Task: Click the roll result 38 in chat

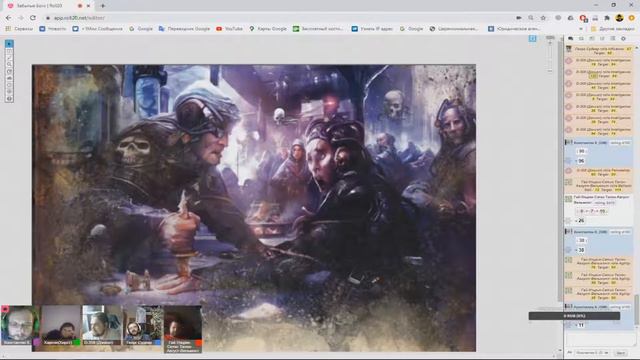Action: point(581,250)
